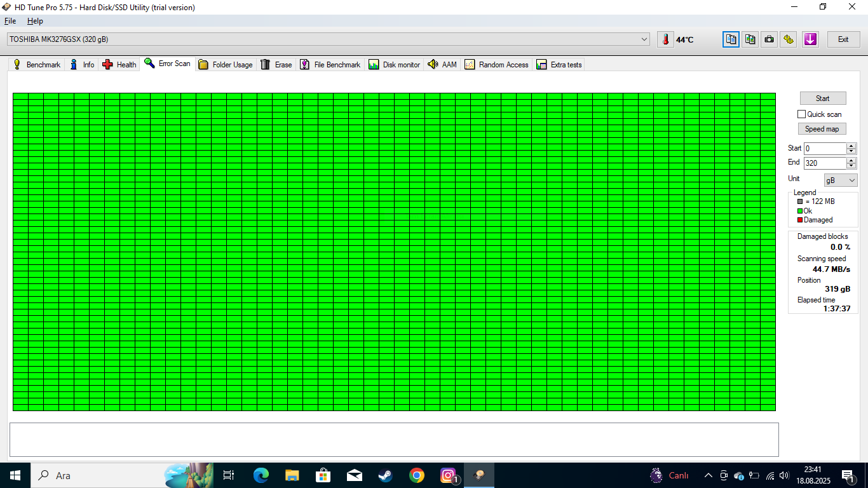Go to the Folder Usage tab

226,65
